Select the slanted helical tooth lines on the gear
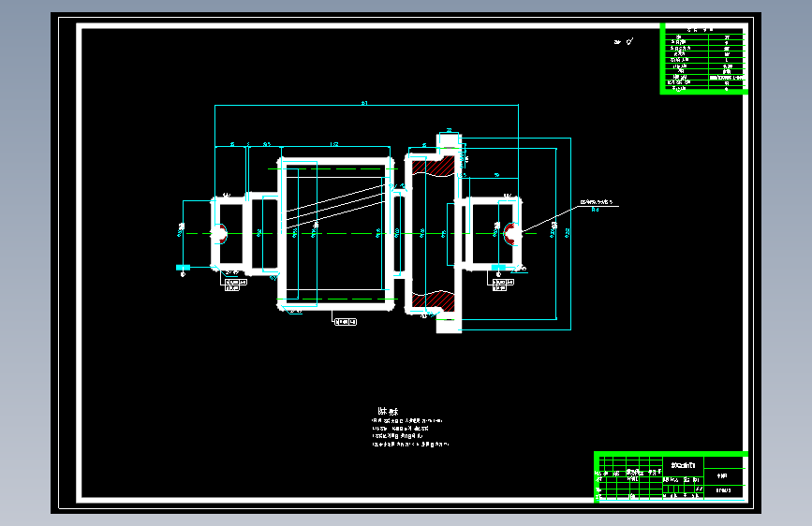Viewport: 812px width, 526px height. (x=335, y=206)
